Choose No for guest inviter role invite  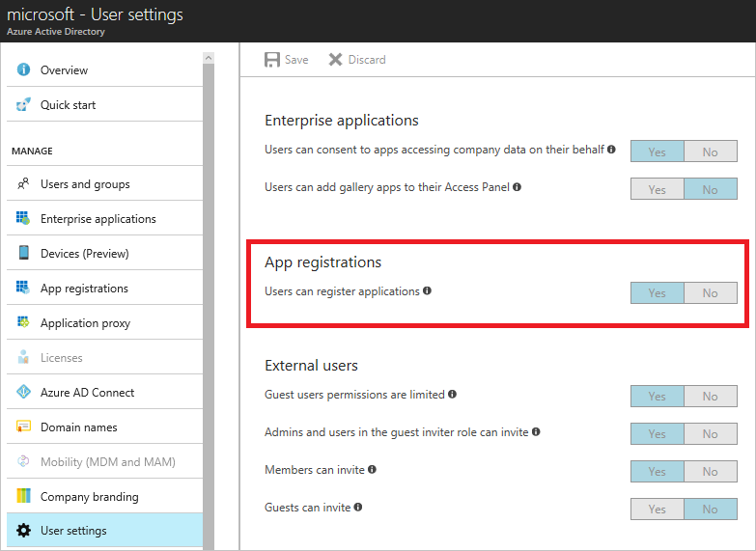pos(711,433)
